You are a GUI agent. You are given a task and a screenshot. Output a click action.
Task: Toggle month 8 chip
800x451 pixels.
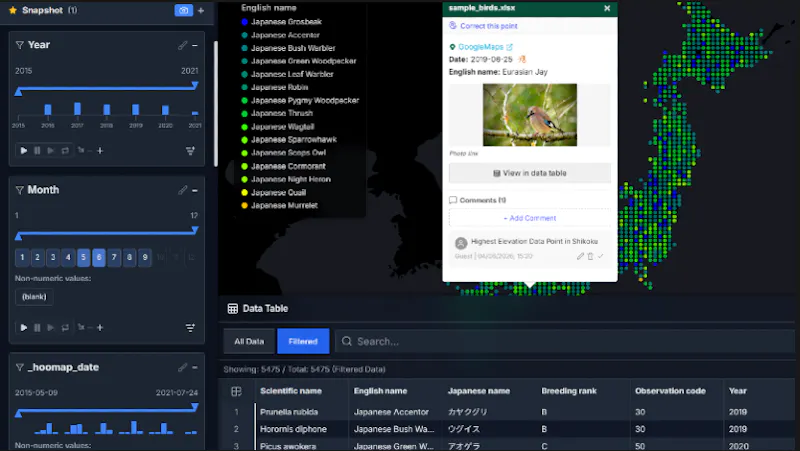tap(130, 257)
